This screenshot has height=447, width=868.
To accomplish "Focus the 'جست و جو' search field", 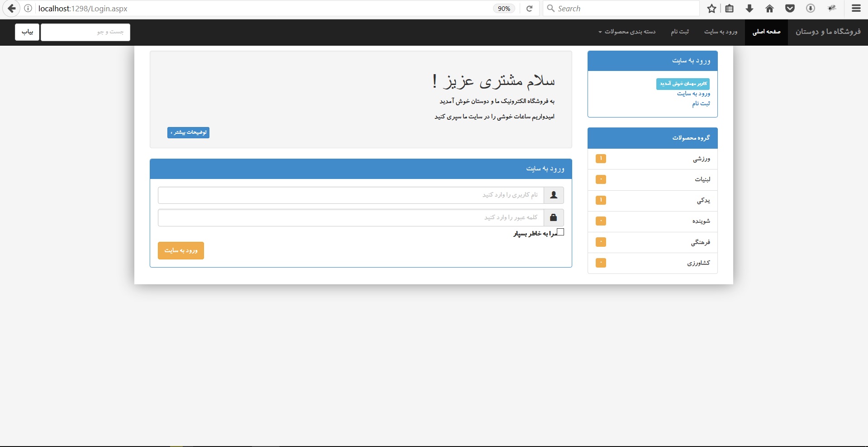I will (85, 32).
